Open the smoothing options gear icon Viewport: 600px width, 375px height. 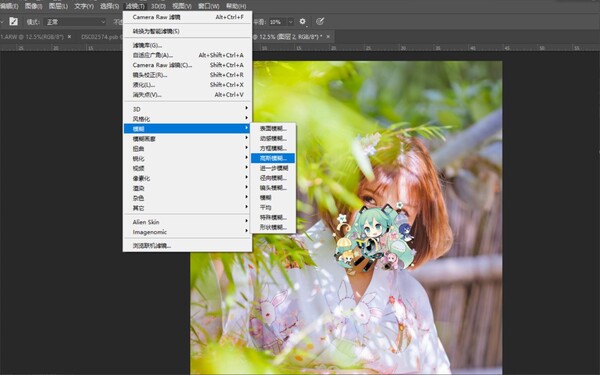click(x=302, y=21)
